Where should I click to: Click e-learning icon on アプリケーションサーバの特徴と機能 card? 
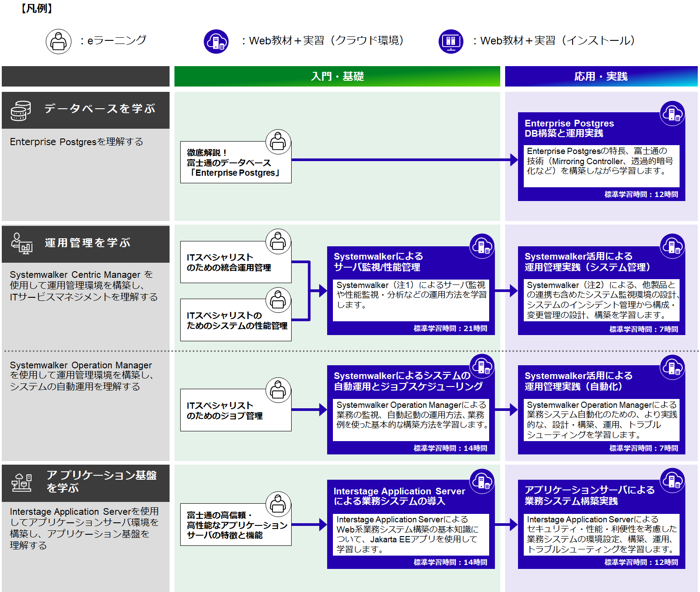click(x=278, y=504)
